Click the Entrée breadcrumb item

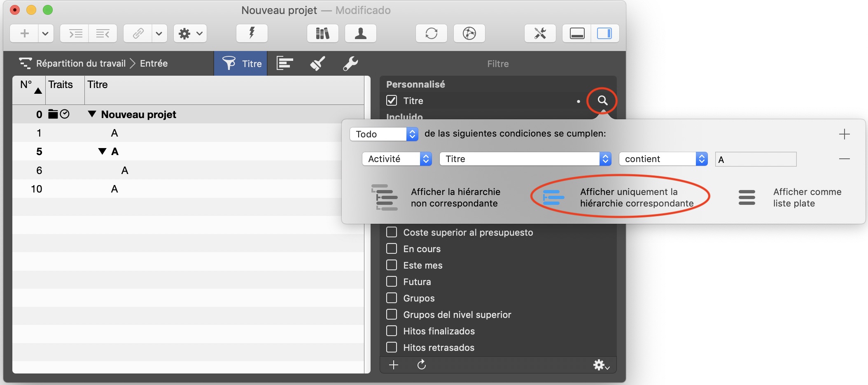(x=154, y=63)
